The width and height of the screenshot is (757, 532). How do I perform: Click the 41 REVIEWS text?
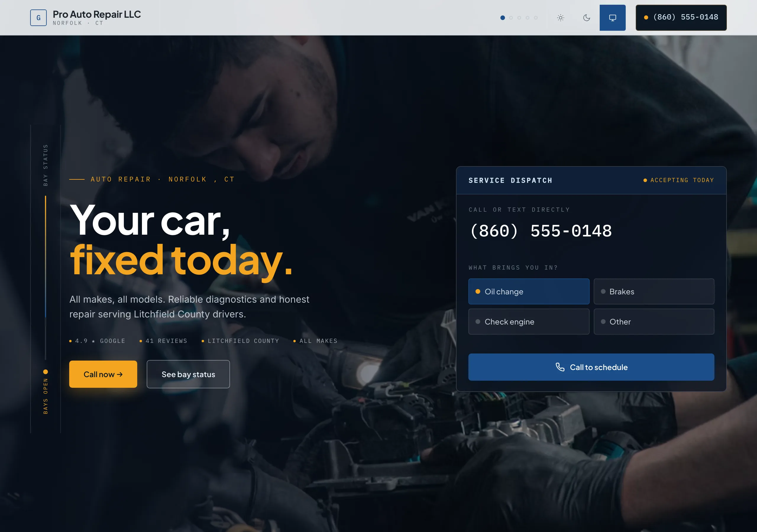[166, 341]
